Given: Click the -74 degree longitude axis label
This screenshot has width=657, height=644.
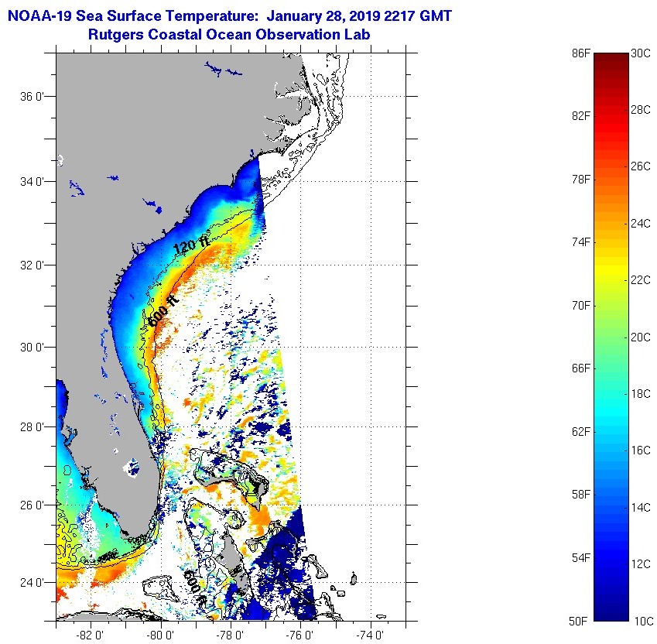Looking at the screenshot, I should click(371, 635).
